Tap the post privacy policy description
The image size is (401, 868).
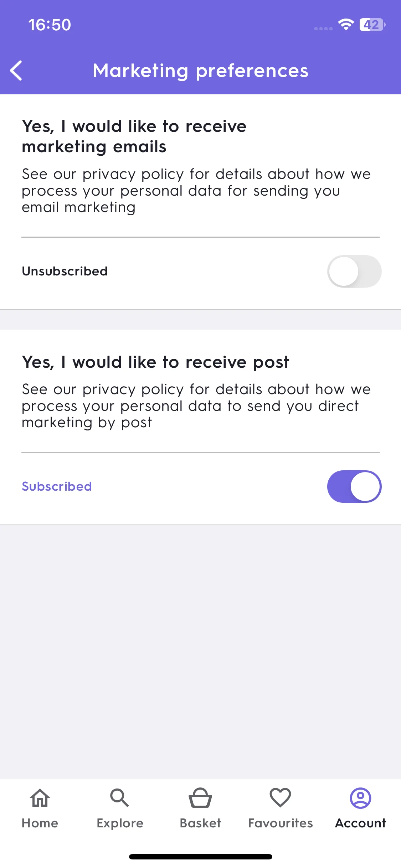tap(196, 406)
